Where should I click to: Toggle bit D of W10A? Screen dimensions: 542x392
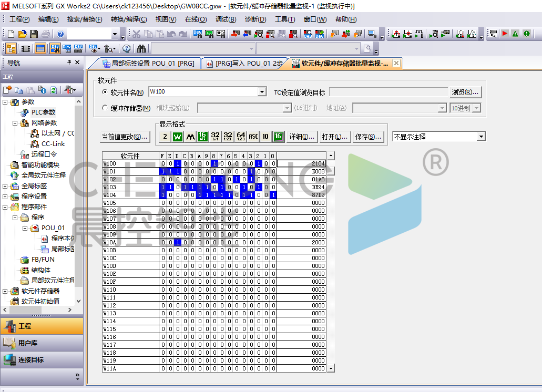tap(178, 242)
